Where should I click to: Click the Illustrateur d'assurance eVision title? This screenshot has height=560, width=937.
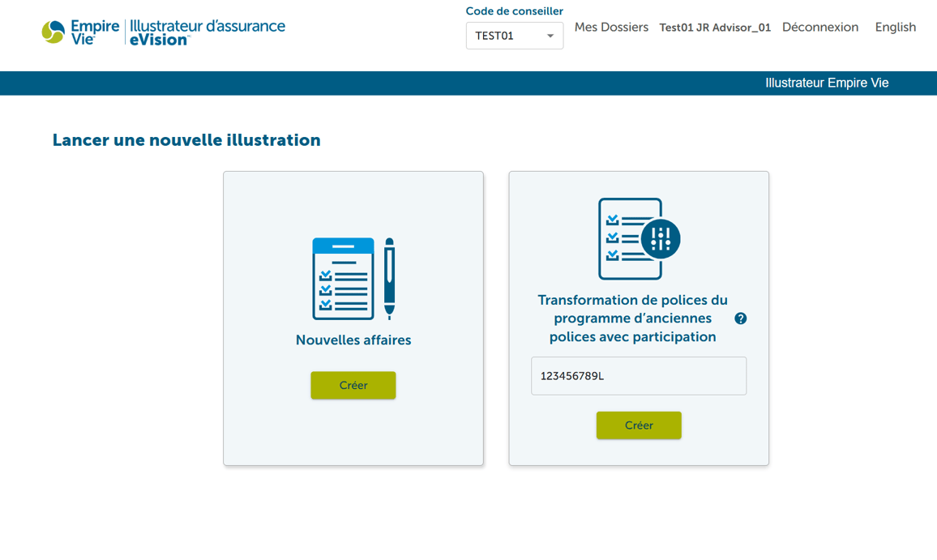[208, 33]
